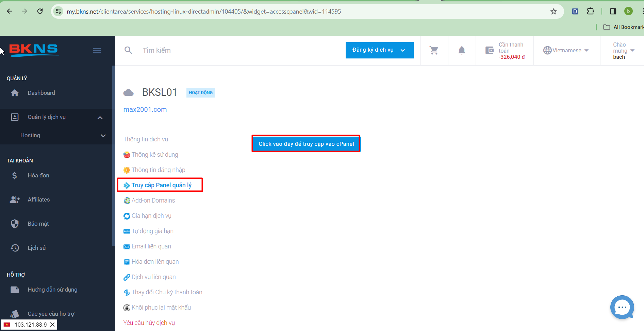Open the max2001.com domain link
Viewport: 644px width, 331px height.
click(x=145, y=109)
